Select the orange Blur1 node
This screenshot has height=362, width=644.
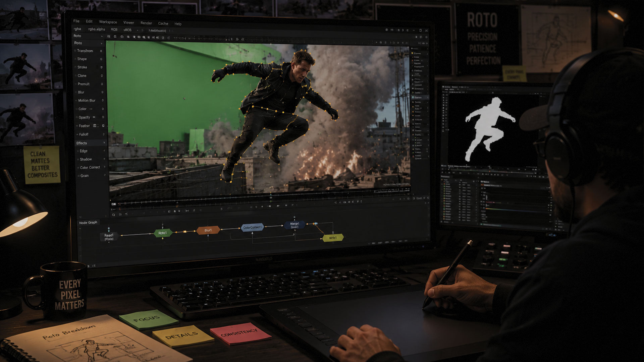[208, 230]
